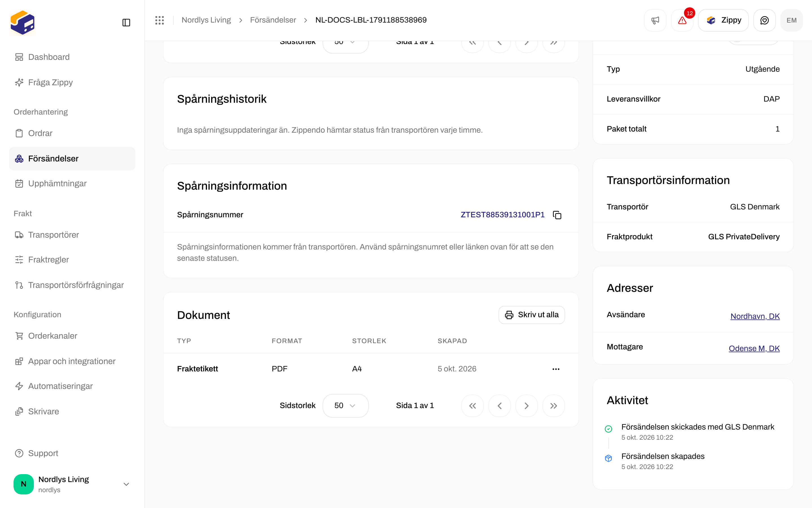The width and height of the screenshot is (812, 508).
Task: Open Fraktetikett row actions menu
Action: [x=556, y=369]
